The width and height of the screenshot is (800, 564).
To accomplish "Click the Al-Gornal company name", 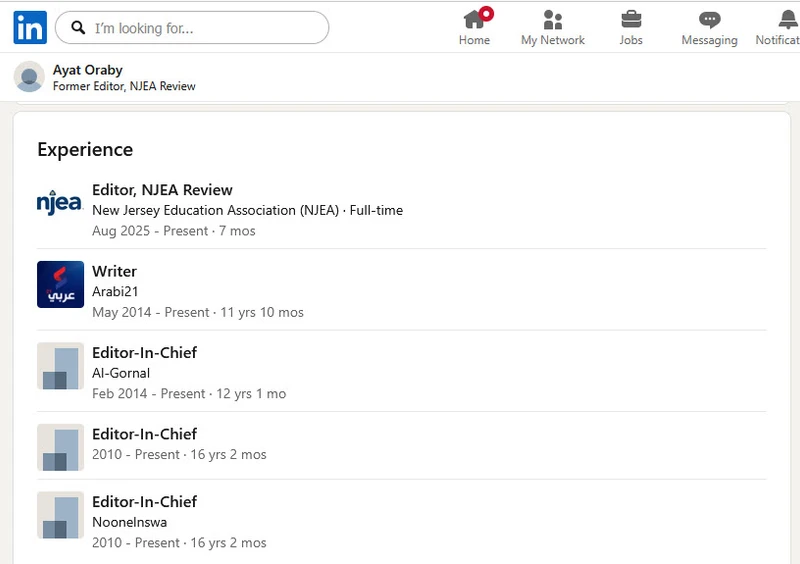I will click(x=121, y=373).
